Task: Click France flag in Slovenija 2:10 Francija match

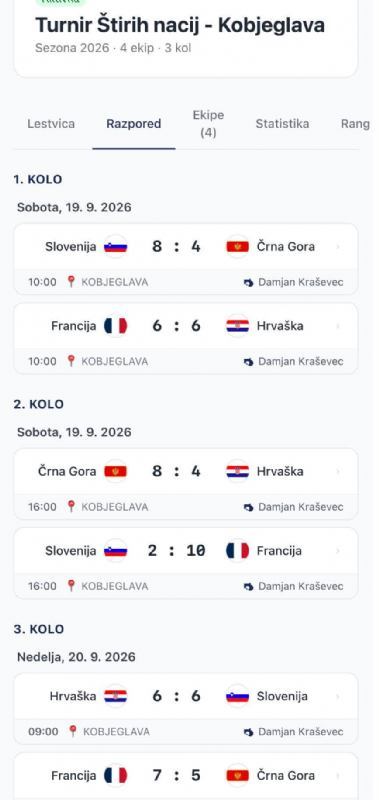Action: click(x=238, y=551)
